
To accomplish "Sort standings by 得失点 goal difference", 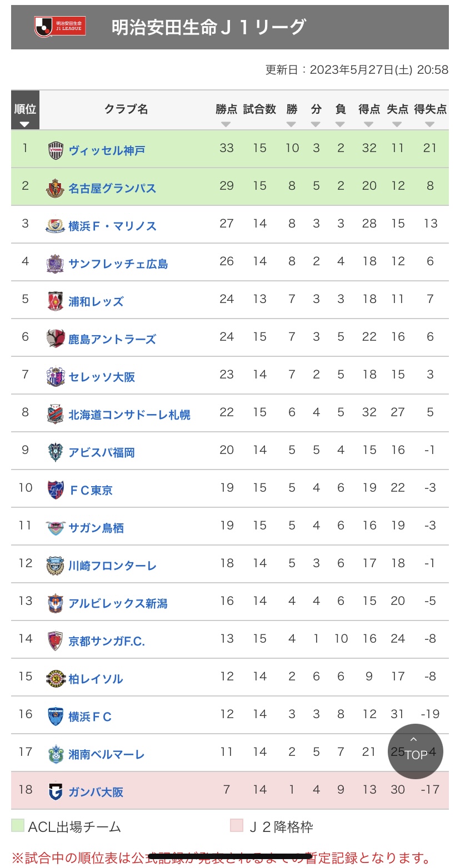I will 430,124.
